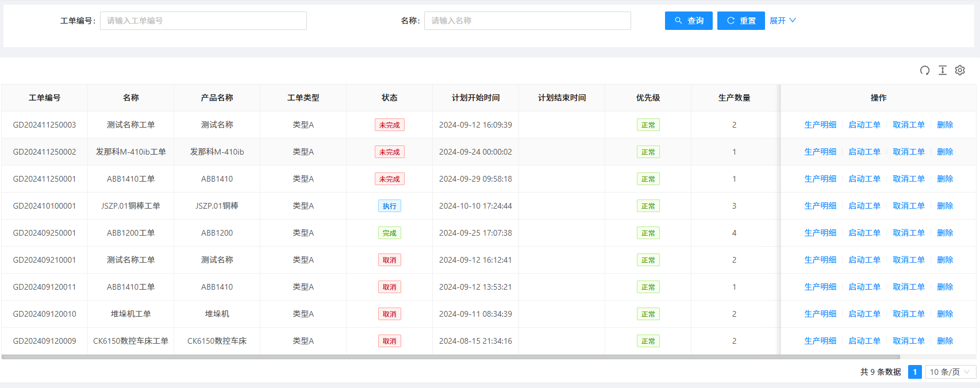Select the name cell 发那科M-410ib工单
Viewport: 980px width, 388px height.
tap(131, 152)
